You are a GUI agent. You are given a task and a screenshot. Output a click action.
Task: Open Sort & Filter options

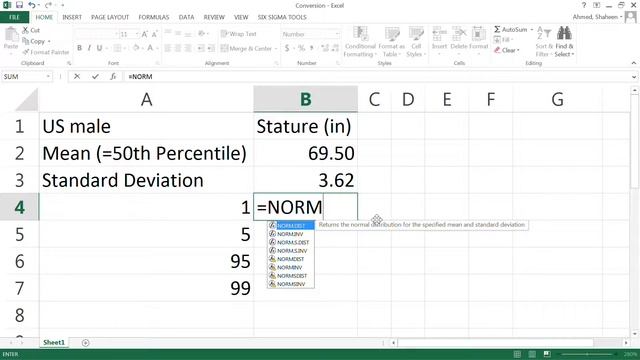point(544,42)
